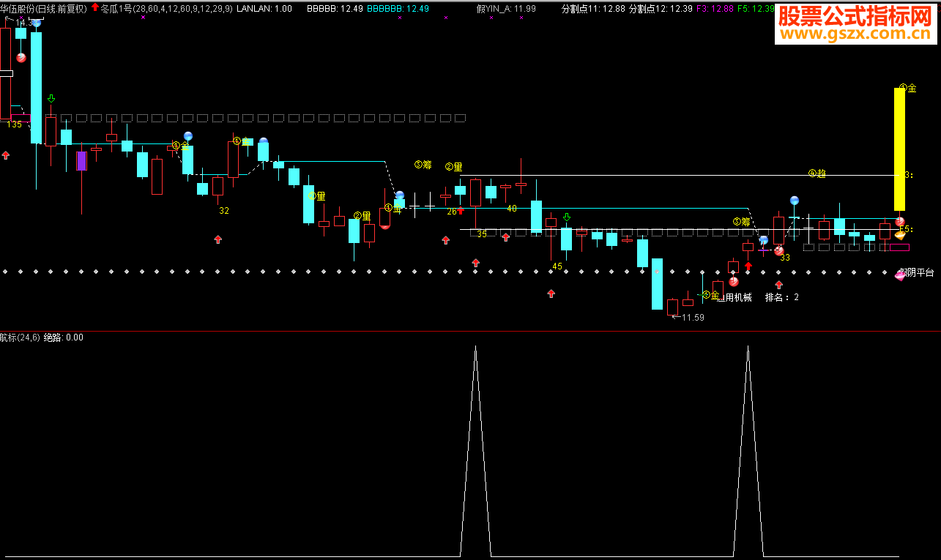941x560 pixels.
Task: Click red up arrow left of 11.59 low
Action: (551, 294)
